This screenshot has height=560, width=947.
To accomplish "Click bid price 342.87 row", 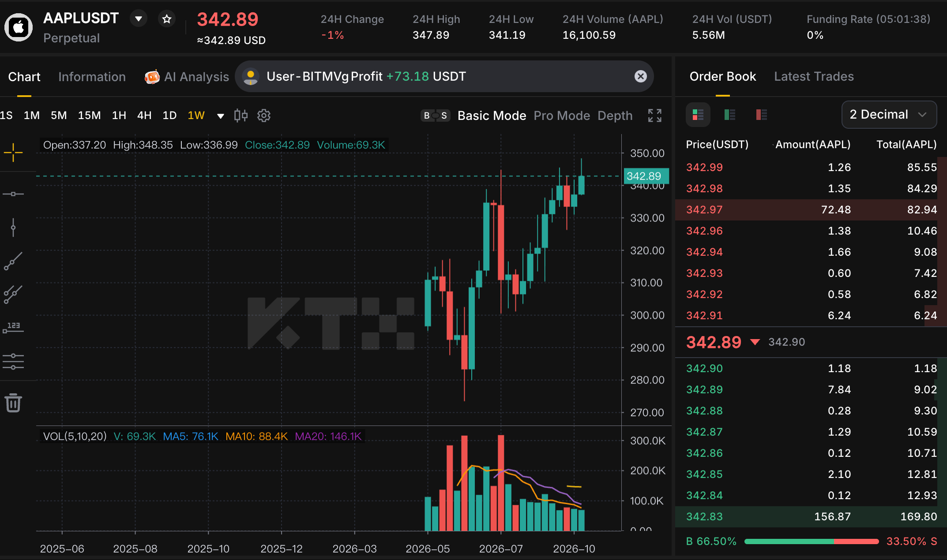I will click(x=811, y=432).
